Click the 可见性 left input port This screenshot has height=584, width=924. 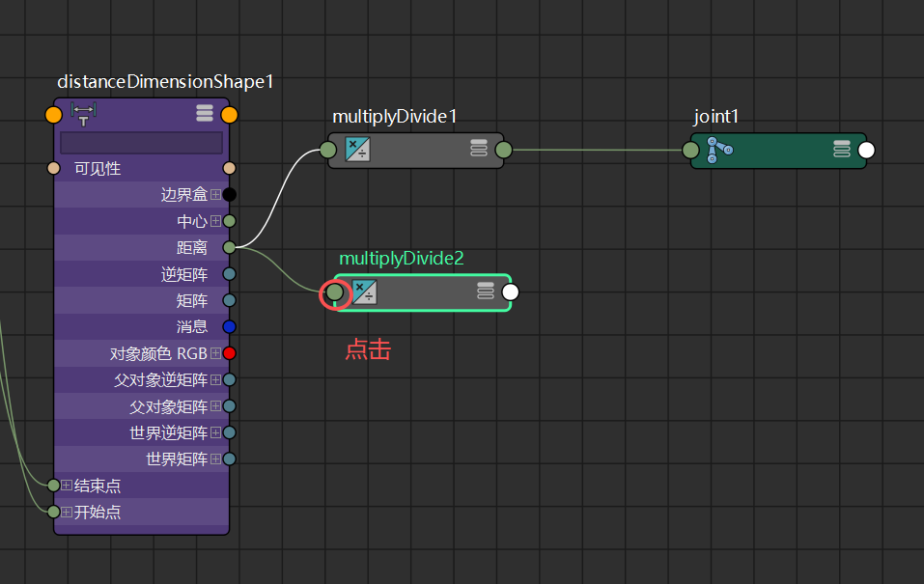point(54,169)
